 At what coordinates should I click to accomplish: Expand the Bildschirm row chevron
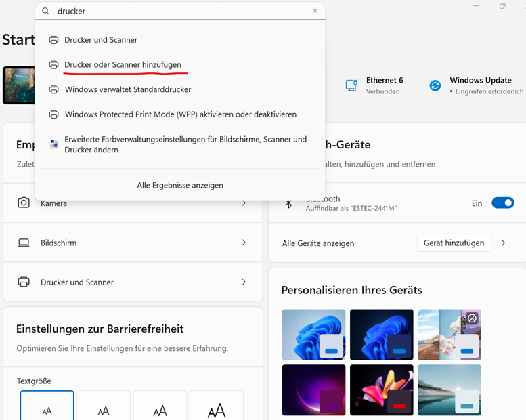pyautogui.click(x=244, y=243)
